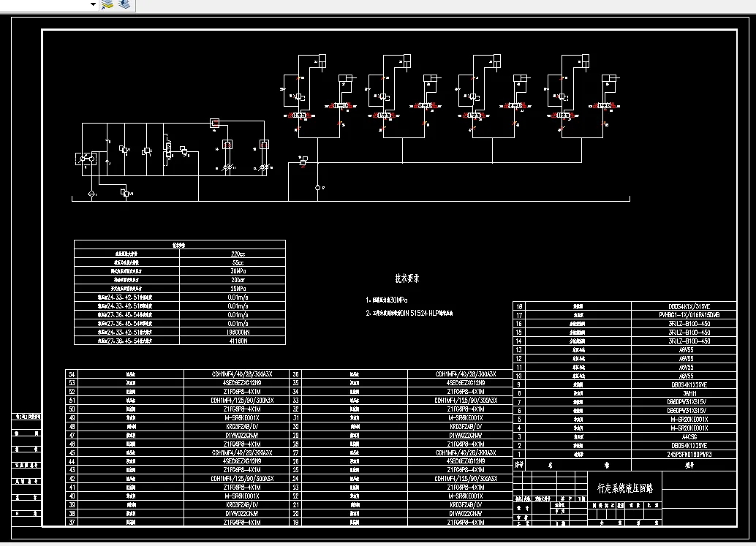The height and width of the screenshot is (546, 756).
Task: Select the title text 行走系统液压回路
Action: (625, 488)
